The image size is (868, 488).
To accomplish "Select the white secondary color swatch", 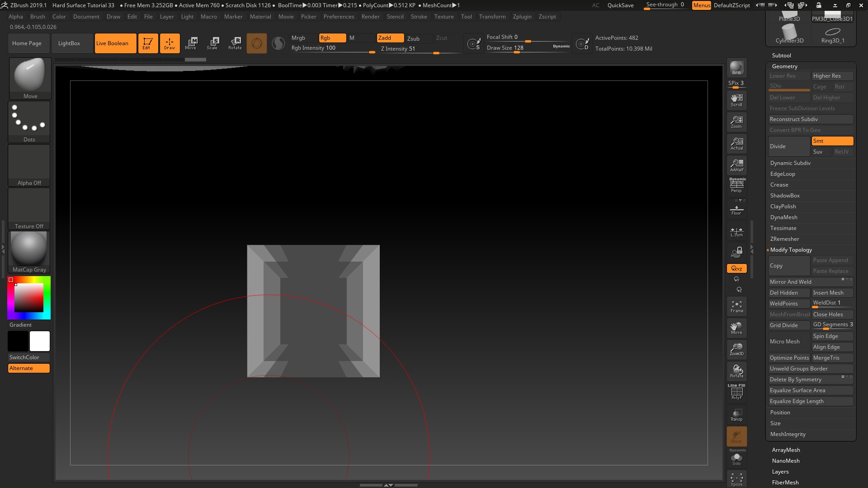I will 40,341.
